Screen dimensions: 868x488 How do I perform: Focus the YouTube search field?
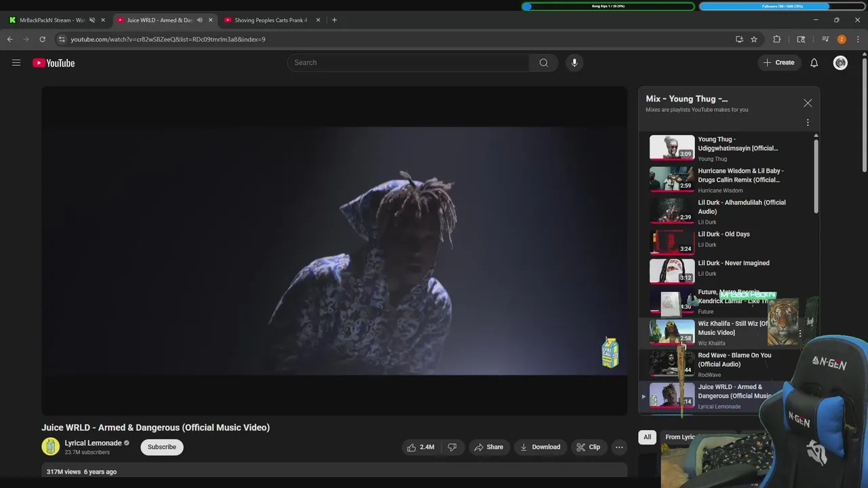(x=408, y=62)
